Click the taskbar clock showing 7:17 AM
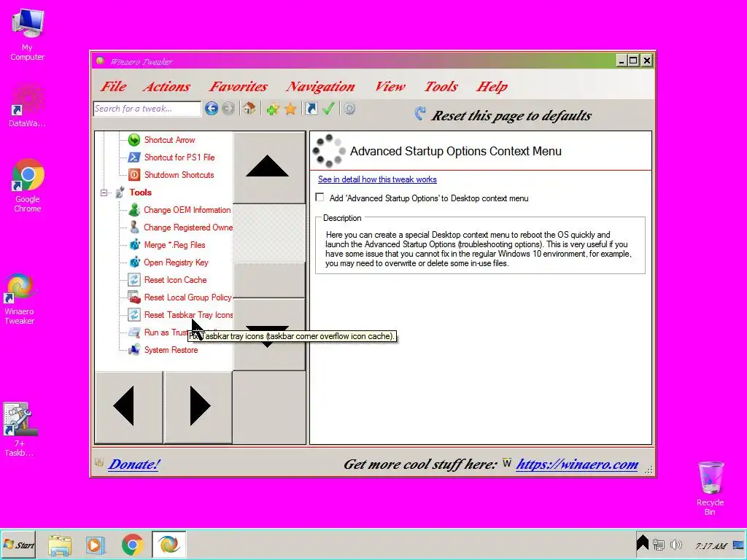Image resolution: width=747 pixels, height=560 pixels. [711, 546]
